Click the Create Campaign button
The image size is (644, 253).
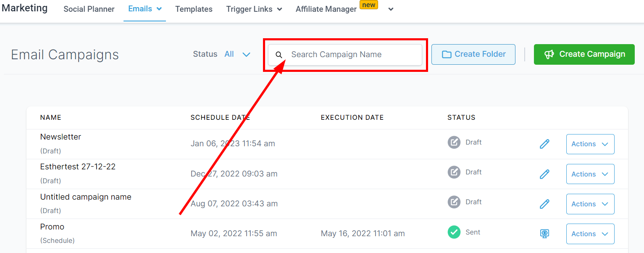(584, 54)
